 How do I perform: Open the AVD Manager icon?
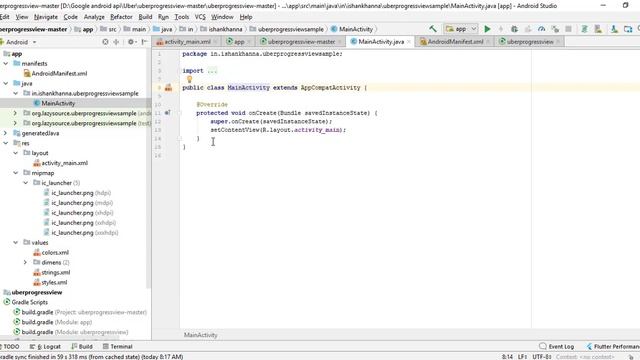(598, 29)
